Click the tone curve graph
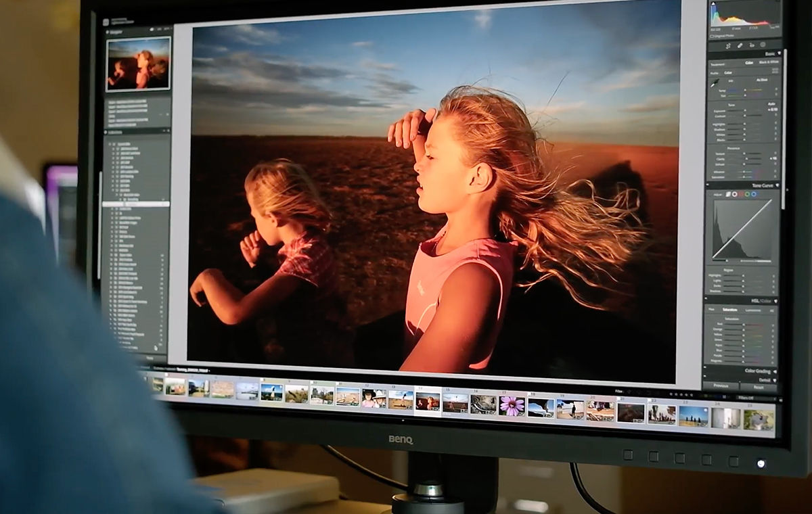812x514 pixels. pos(744,229)
